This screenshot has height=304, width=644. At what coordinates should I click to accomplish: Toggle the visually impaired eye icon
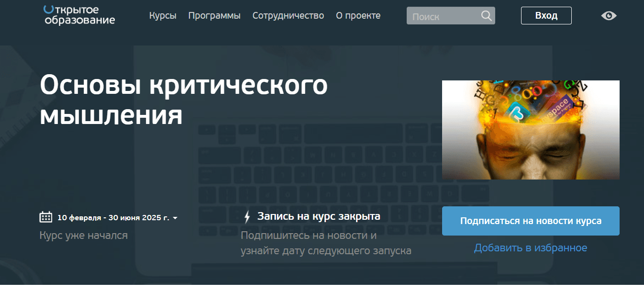[609, 16]
